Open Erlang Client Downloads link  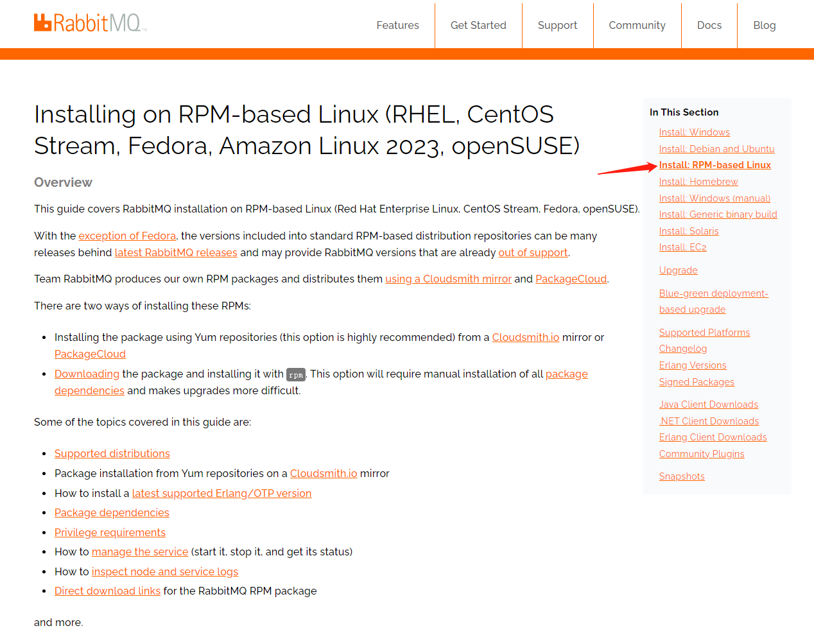click(x=713, y=437)
